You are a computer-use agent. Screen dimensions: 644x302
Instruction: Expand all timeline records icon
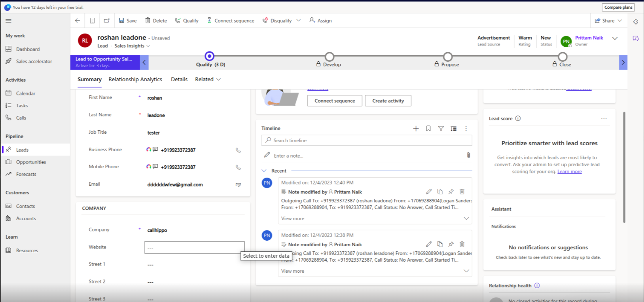pos(453,129)
